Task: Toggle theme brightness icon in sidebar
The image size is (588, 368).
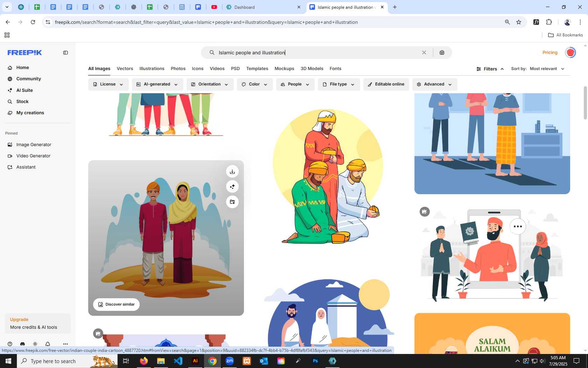Action: pyautogui.click(x=35, y=344)
